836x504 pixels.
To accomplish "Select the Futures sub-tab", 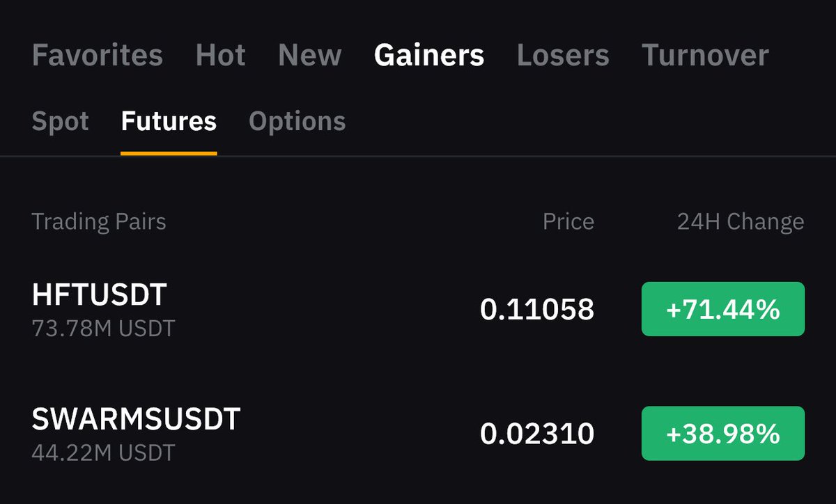I will pyautogui.click(x=169, y=122).
